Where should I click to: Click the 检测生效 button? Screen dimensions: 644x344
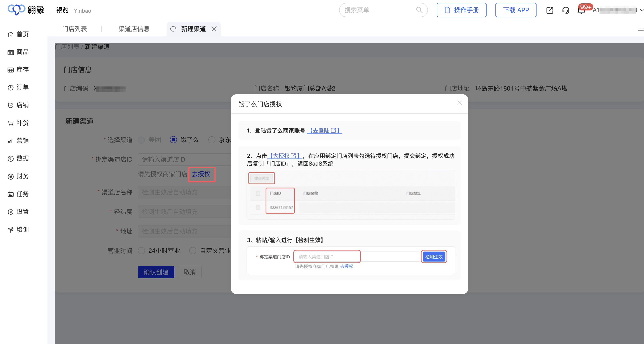coord(434,257)
